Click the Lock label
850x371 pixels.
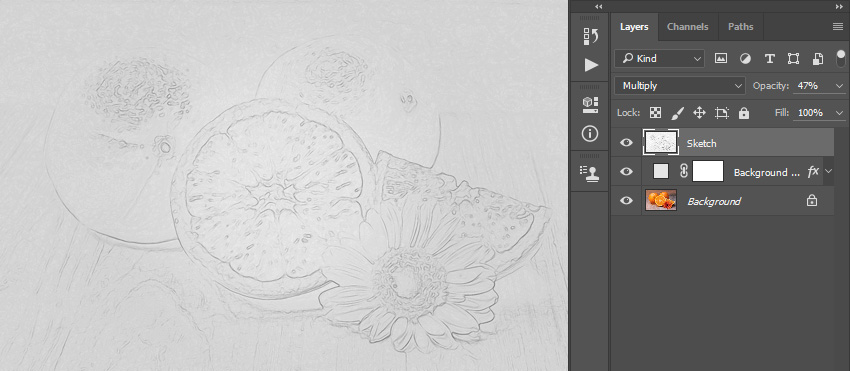pyautogui.click(x=629, y=113)
